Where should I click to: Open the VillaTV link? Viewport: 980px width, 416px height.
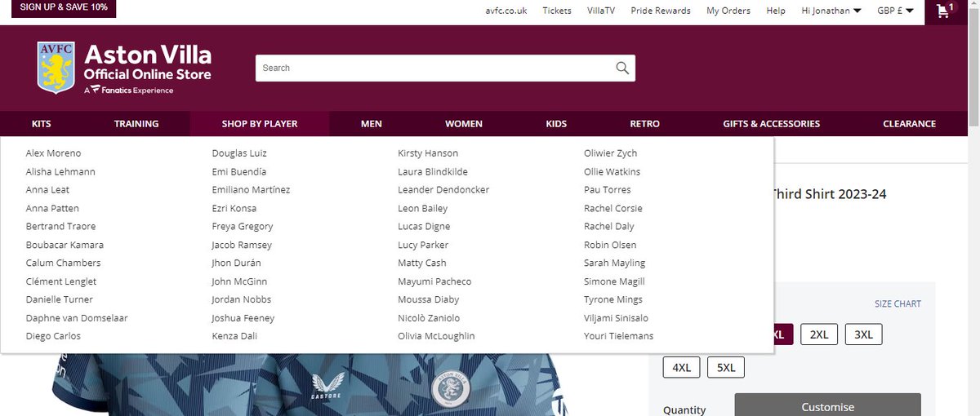point(601,11)
